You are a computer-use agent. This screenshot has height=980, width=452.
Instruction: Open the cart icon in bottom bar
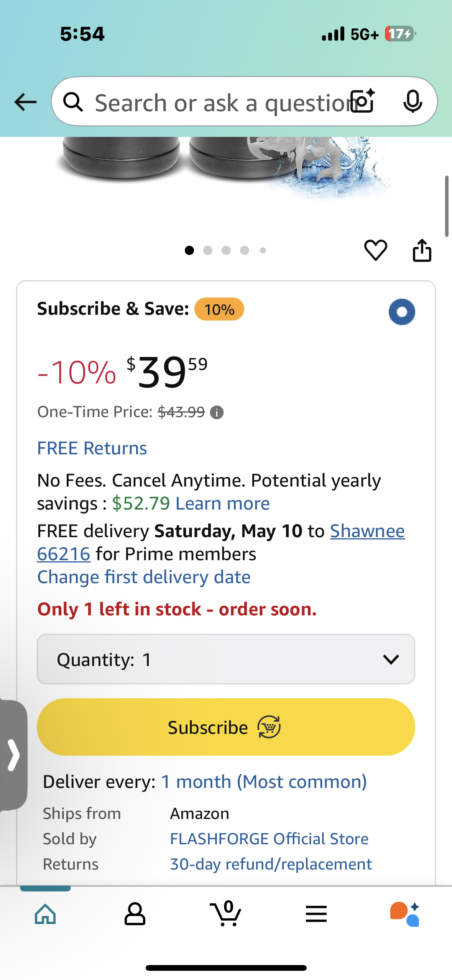(x=225, y=914)
